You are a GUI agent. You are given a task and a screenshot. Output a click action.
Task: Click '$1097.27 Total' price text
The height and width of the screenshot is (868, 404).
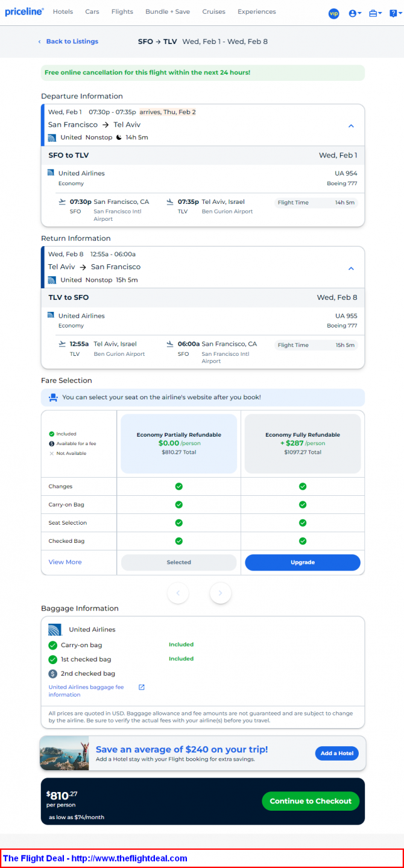click(303, 452)
